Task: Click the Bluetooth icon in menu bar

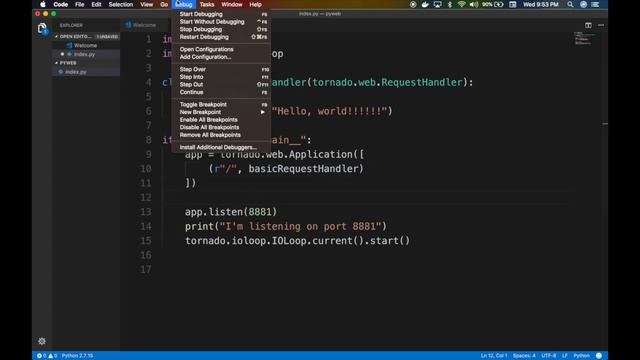Action: point(450,4)
